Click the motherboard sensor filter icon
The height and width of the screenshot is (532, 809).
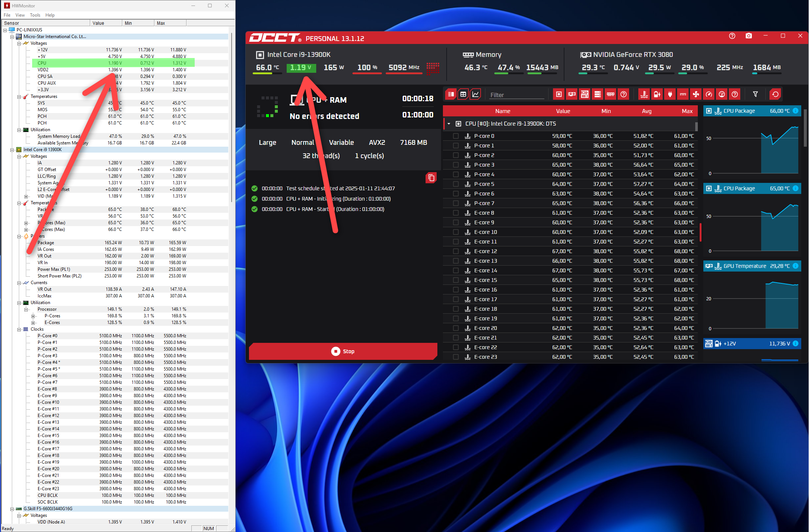pos(585,95)
